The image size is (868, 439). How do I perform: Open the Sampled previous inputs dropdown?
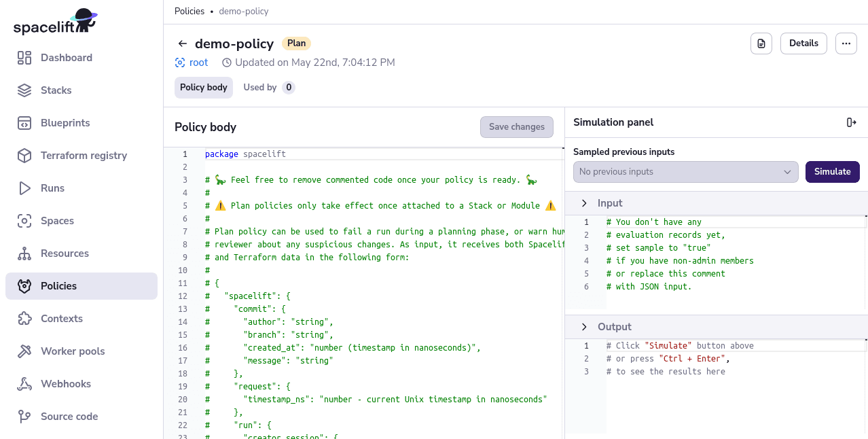(x=686, y=172)
